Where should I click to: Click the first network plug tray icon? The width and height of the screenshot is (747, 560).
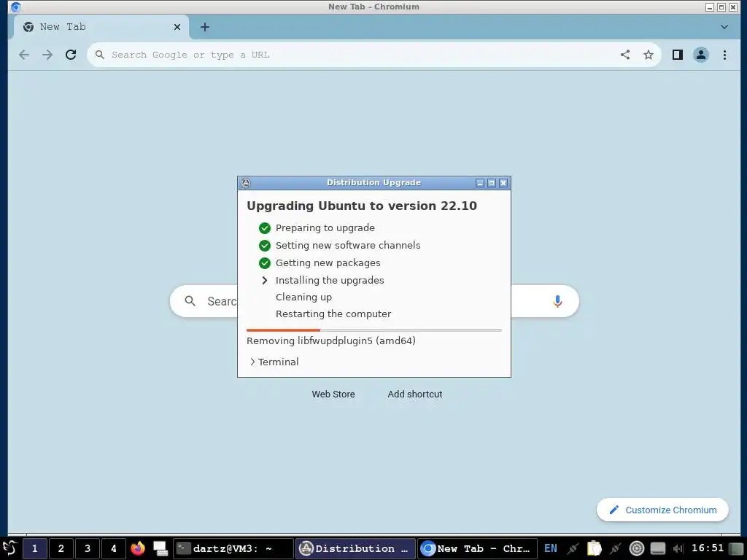(x=573, y=548)
